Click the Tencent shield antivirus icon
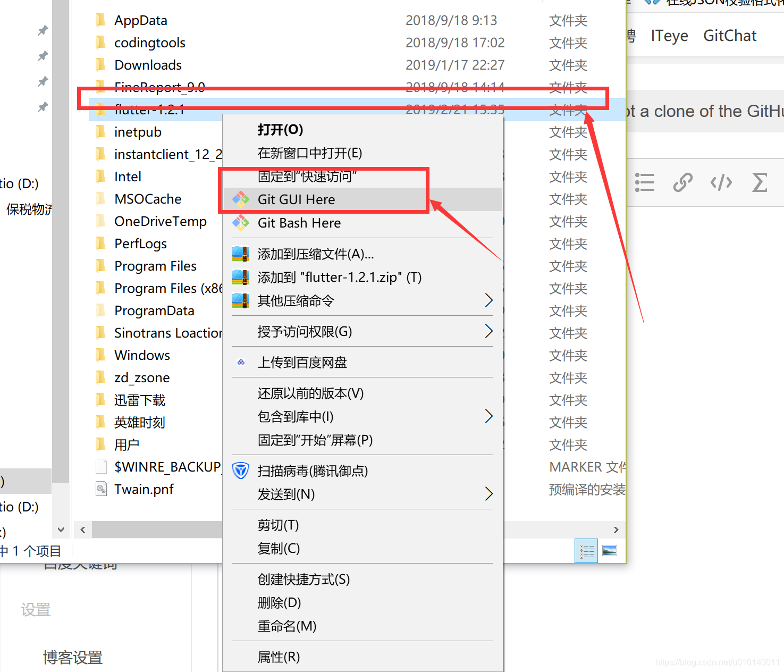Viewport: 784px width, 672px height. coord(241,471)
